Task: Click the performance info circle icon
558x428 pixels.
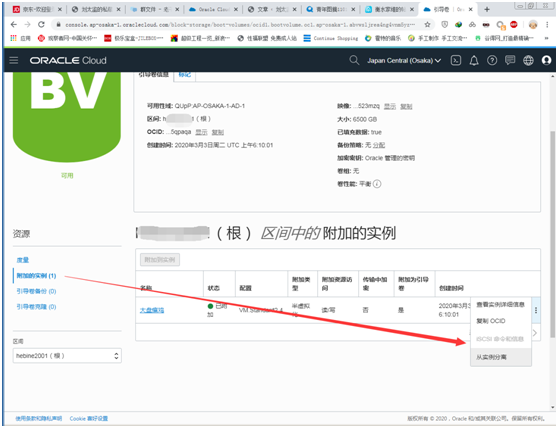Action: tap(377, 184)
